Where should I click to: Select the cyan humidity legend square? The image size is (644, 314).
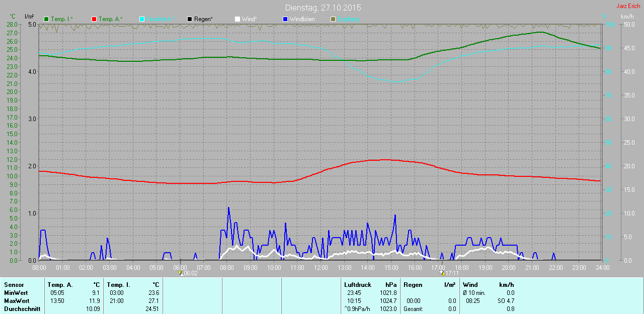[x=142, y=19]
